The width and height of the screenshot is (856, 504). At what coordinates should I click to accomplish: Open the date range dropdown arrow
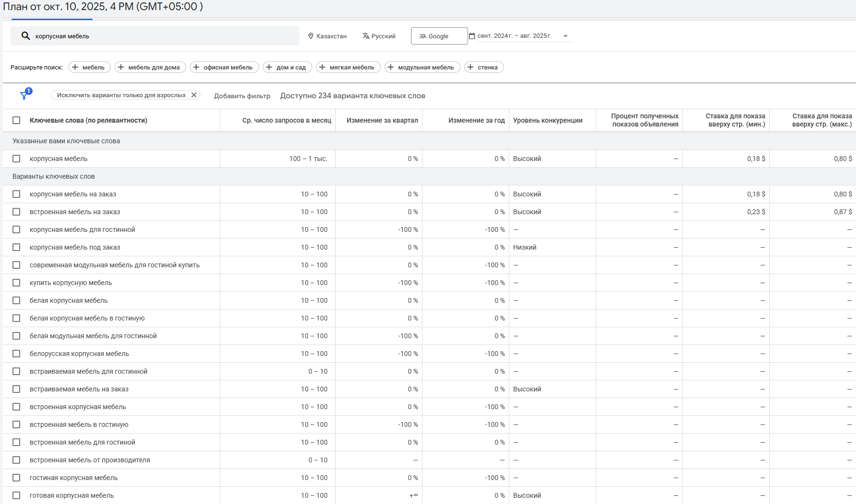[565, 36]
